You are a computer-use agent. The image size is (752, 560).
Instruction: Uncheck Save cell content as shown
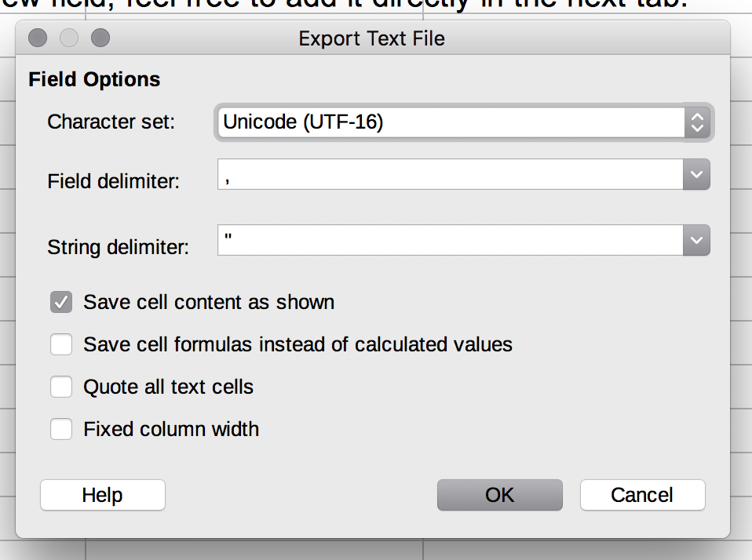pos(61,302)
